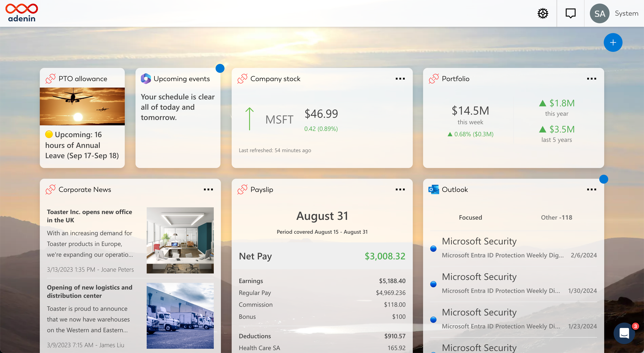Image resolution: width=644 pixels, height=353 pixels.
Task: Click the 0.68% ($0.3M) portfolio change
Action: [x=470, y=134]
